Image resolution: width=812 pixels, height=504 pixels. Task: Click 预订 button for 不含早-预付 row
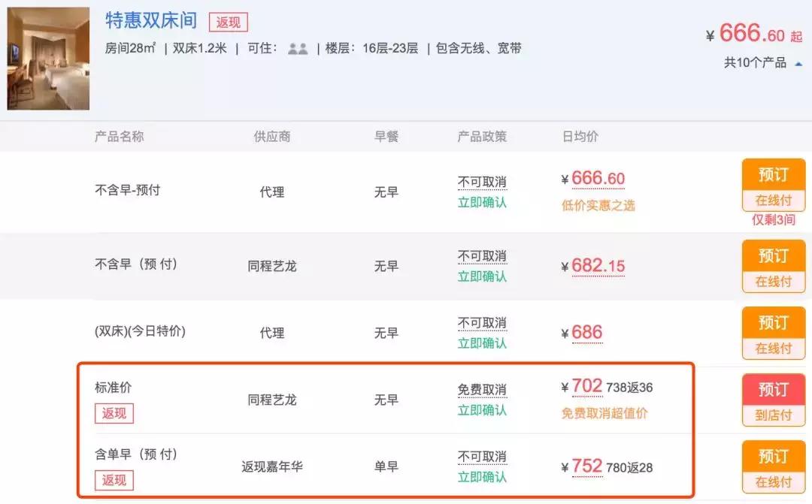pos(774,174)
